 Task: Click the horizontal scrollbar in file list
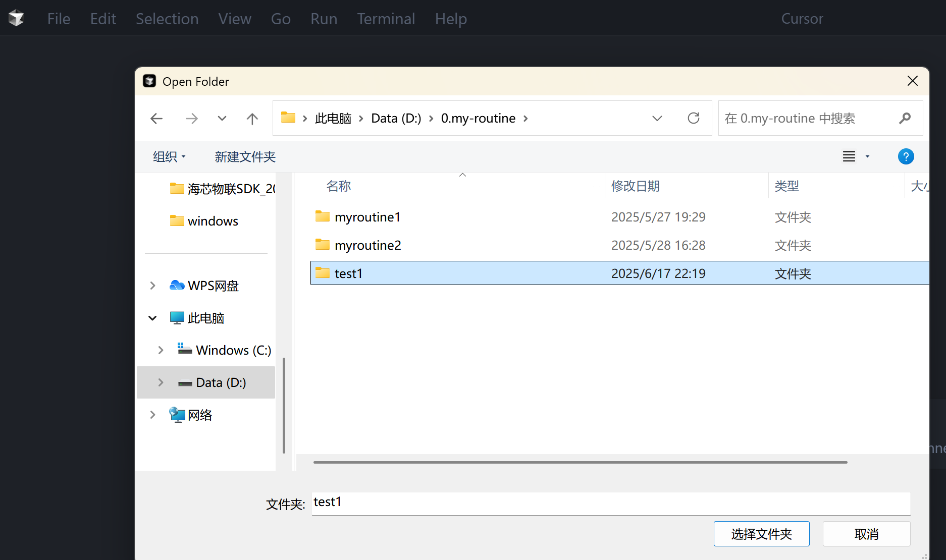pos(581,462)
